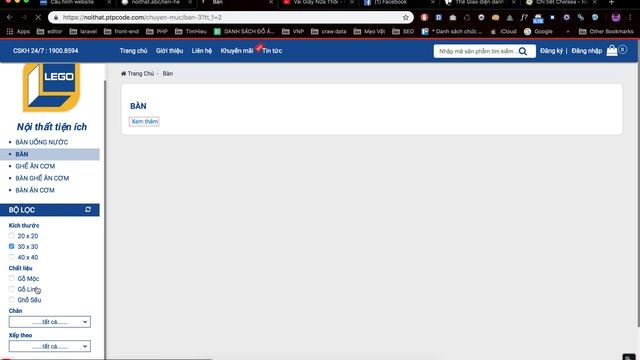Expand the bookmarks overflow chevron
This screenshot has height=360, width=640.
(x=567, y=31)
